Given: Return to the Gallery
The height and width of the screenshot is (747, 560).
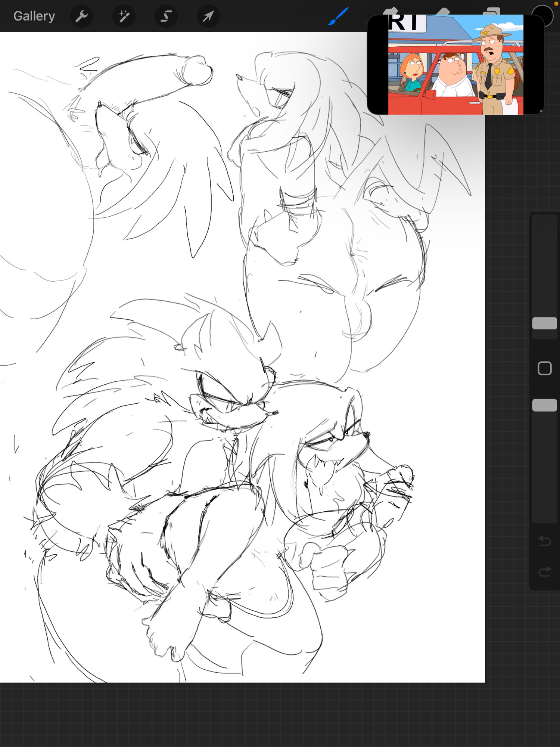Looking at the screenshot, I should (34, 16).
